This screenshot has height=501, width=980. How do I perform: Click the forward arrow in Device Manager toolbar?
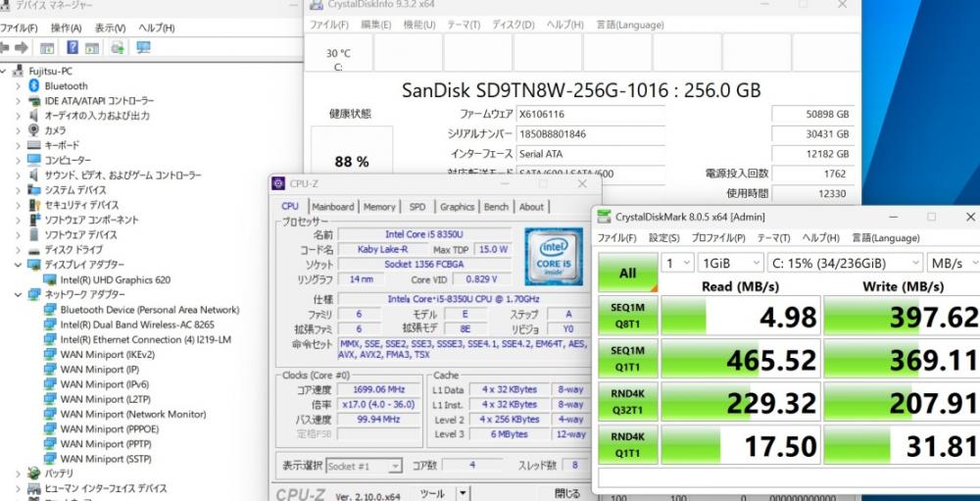22,47
